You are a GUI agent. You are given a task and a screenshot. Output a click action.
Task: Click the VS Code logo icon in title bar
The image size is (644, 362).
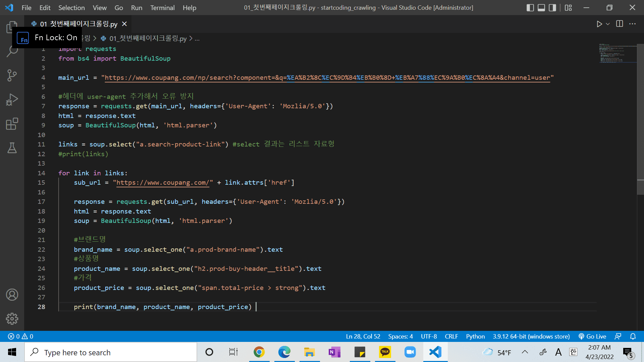(x=9, y=7)
